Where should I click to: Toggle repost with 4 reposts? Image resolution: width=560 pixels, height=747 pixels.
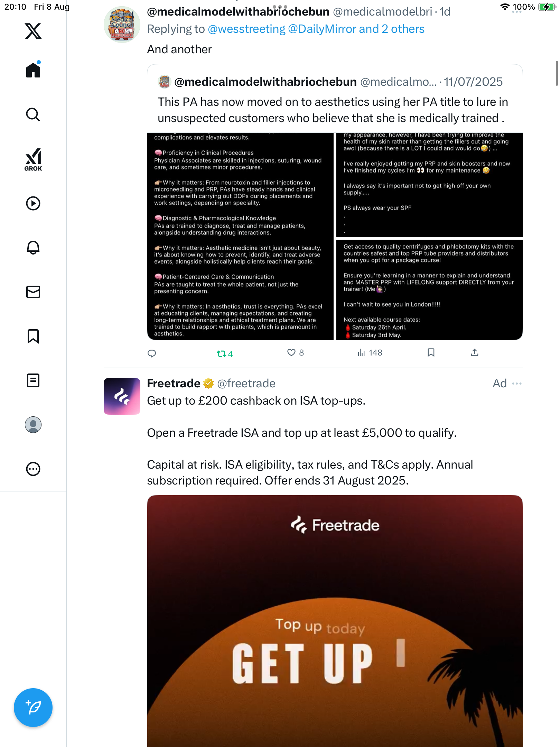[x=225, y=353]
